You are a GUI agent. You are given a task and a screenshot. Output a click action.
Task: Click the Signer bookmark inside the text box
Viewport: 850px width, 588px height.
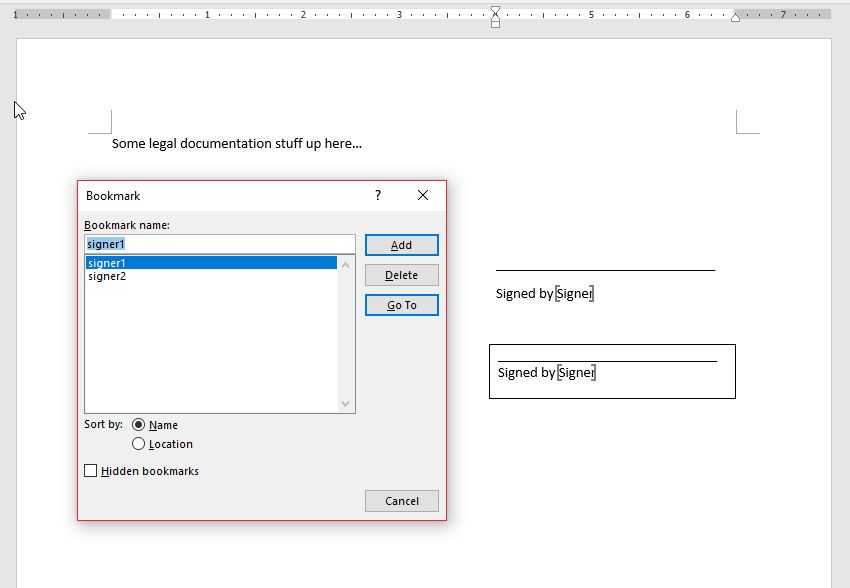(577, 372)
